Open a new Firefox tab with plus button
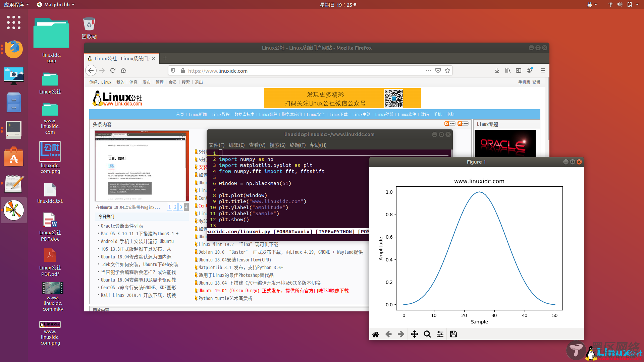 click(x=165, y=58)
